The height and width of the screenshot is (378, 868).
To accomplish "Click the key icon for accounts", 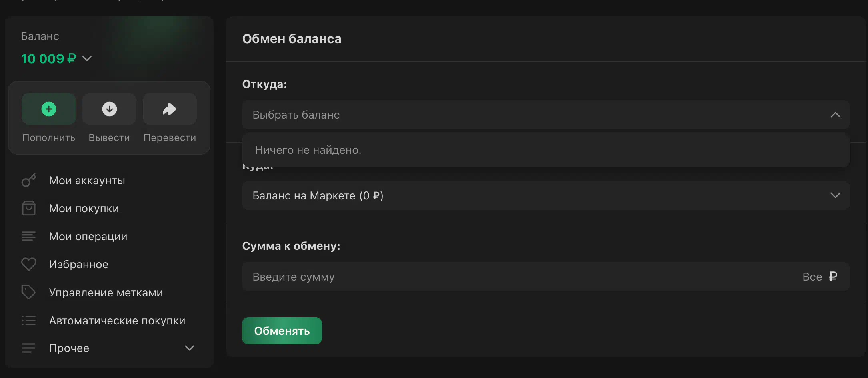I will click(29, 180).
